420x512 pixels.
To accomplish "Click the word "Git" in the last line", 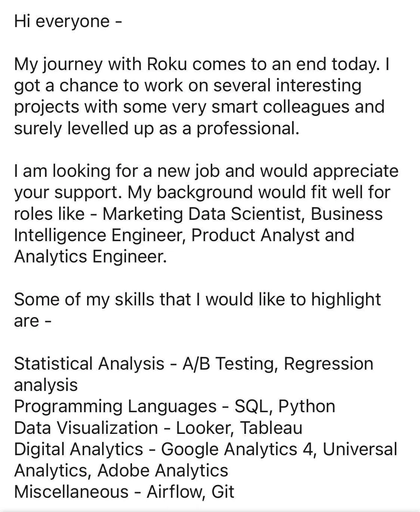I will (223, 492).
